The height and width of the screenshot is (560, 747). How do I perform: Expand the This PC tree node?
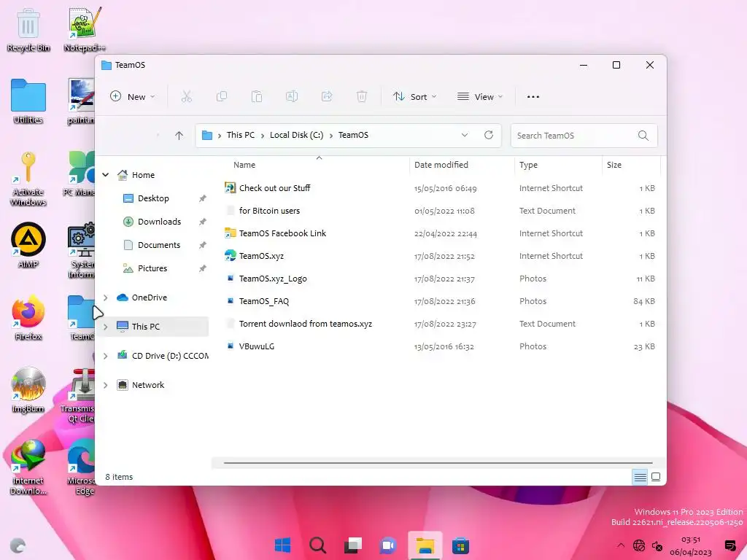[x=105, y=327]
